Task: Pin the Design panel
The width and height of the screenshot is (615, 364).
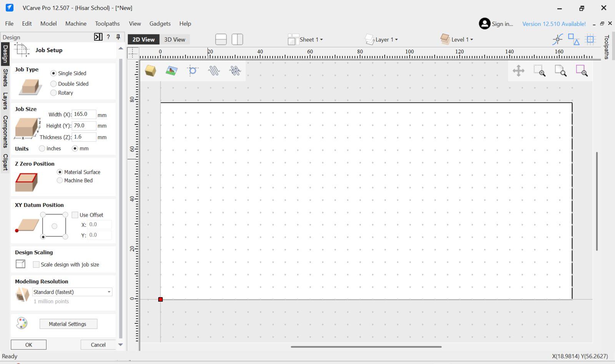Action: tap(118, 37)
